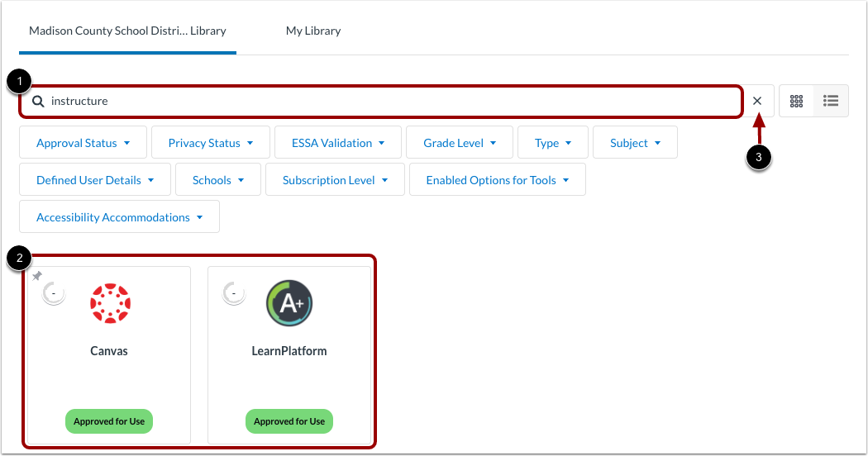Image resolution: width=868 pixels, height=456 pixels.
Task: Click the rating circle on Canvas card
Action: pos(54,293)
